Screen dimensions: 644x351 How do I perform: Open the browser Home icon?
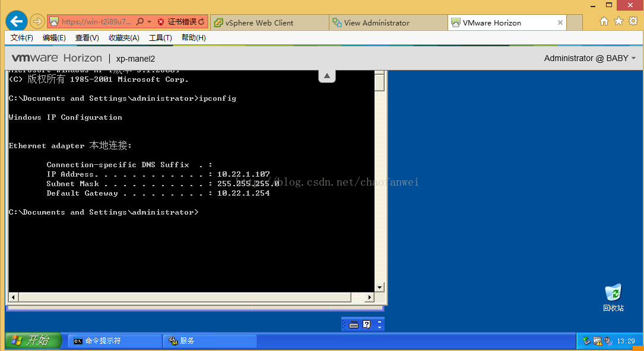[x=604, y=21]
